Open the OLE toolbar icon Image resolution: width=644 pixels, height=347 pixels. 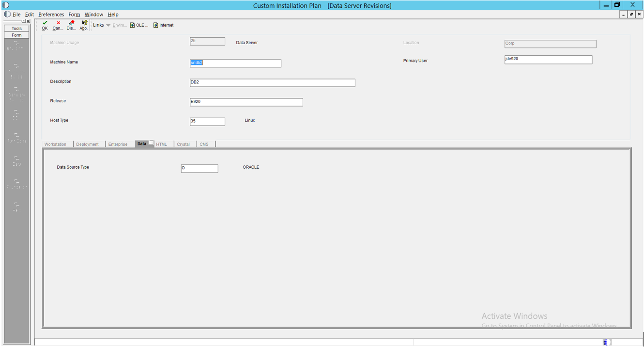click(138, 25)
